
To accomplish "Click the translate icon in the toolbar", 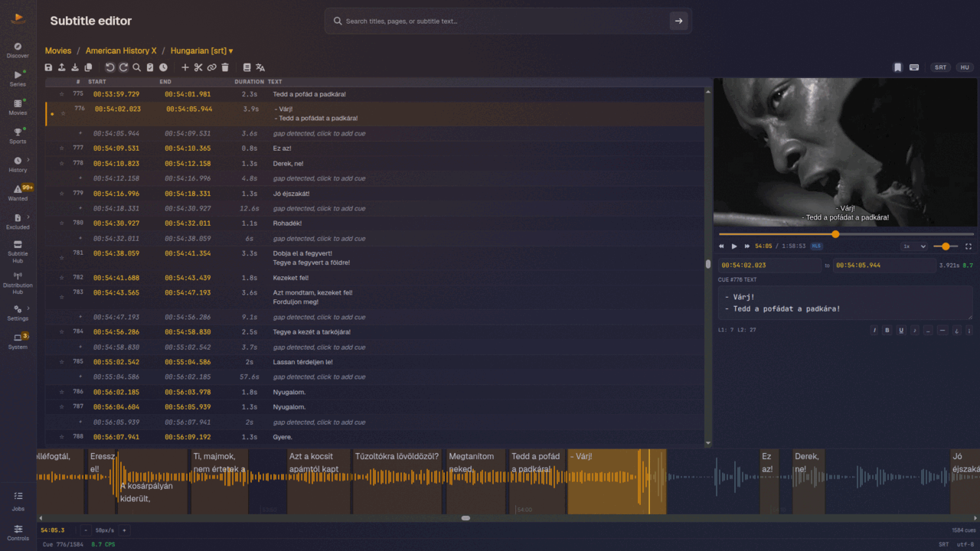I will [x=260, y=67].
